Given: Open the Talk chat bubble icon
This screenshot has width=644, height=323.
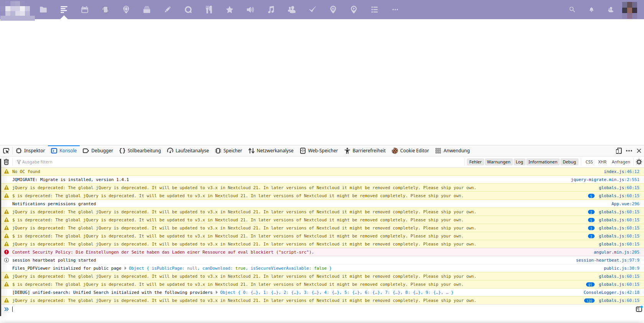Looking at the screenshot, I should click(188, 10).
